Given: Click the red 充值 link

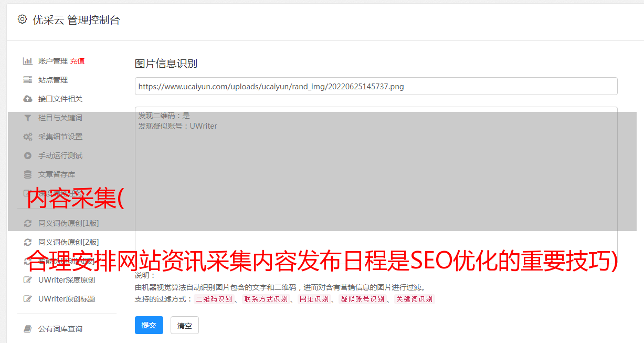Looking at the screenshot, I should click(77, 61).
